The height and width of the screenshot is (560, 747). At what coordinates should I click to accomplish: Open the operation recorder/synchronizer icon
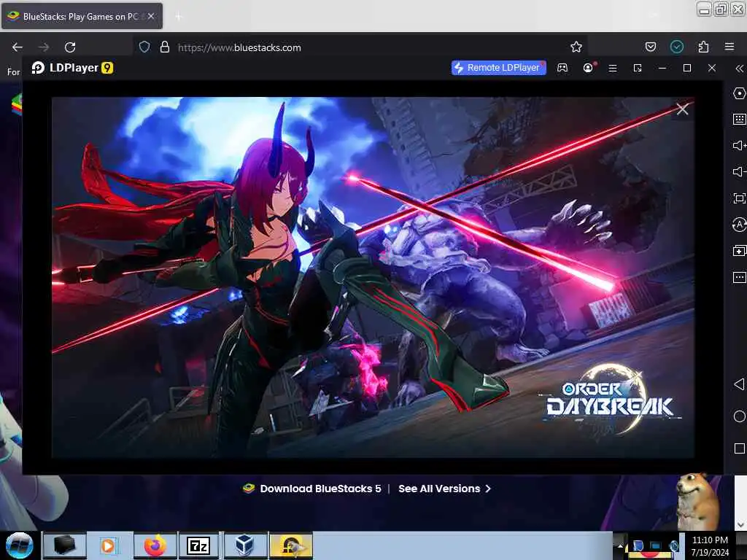click(740, 225)
